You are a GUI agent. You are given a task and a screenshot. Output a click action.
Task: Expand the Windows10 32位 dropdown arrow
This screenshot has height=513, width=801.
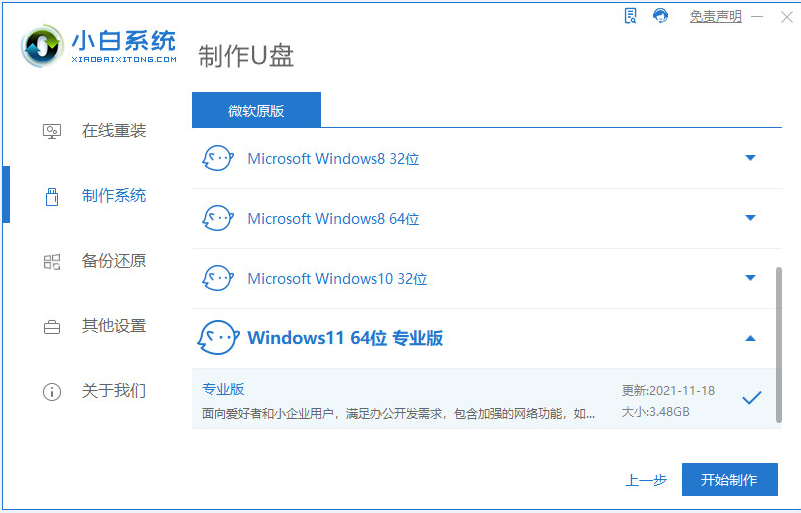pyautogui.click(x=750, y=278)
